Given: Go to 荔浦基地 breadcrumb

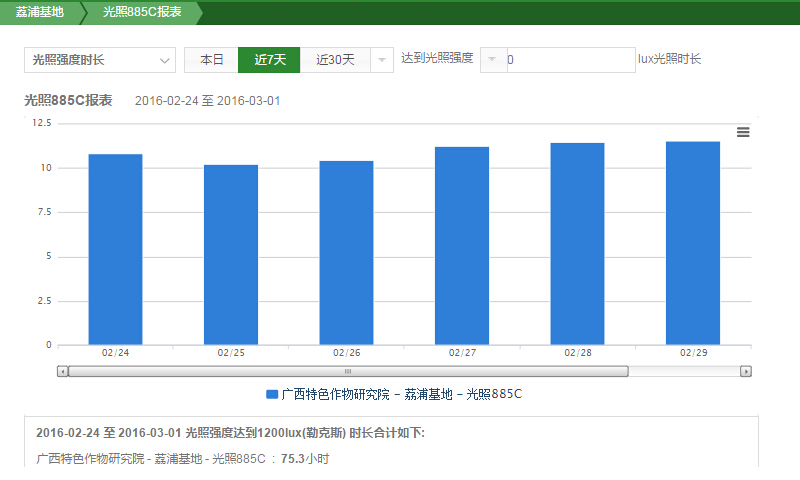Looking at the screenshot, I should (40, 13).
